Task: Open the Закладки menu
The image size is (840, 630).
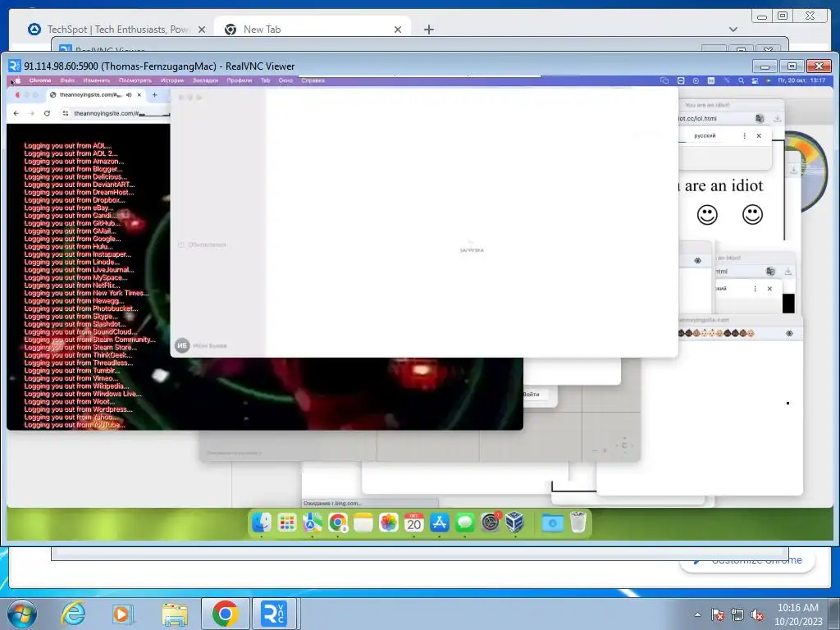Action: click(x=205, y=80)
